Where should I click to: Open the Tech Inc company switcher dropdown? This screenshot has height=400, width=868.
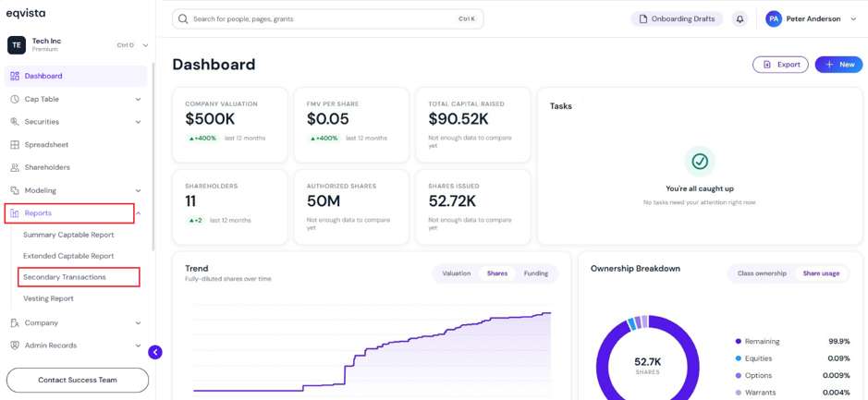coord(145,45)
